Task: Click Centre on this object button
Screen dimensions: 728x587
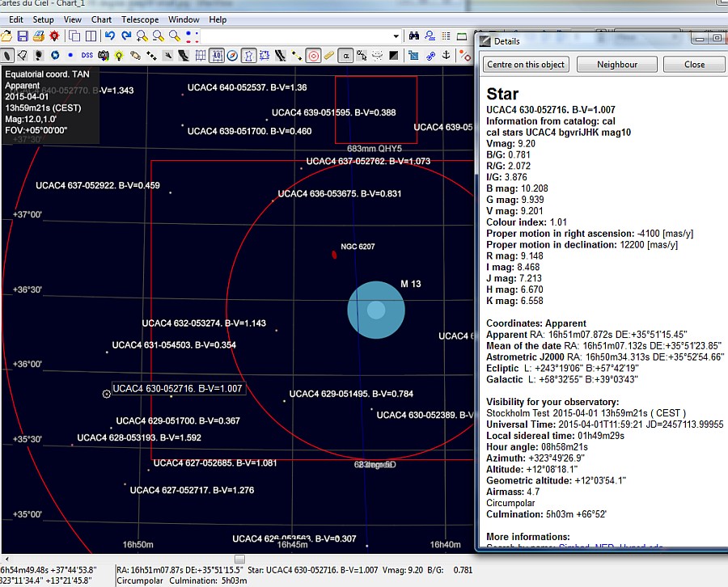Action: [x=526, y=65]
